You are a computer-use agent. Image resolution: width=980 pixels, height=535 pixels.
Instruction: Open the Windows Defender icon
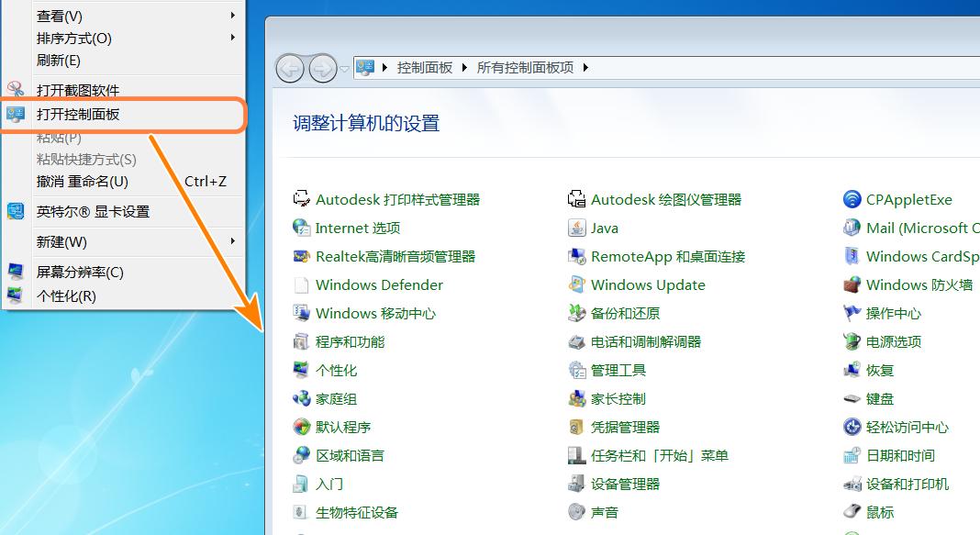pyautogui.click(x=302, y=285)
